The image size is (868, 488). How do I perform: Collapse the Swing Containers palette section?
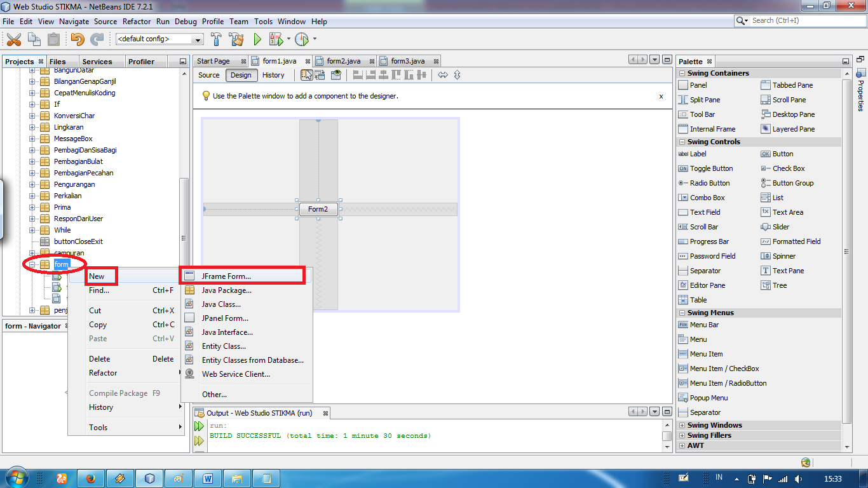(683, 73)
